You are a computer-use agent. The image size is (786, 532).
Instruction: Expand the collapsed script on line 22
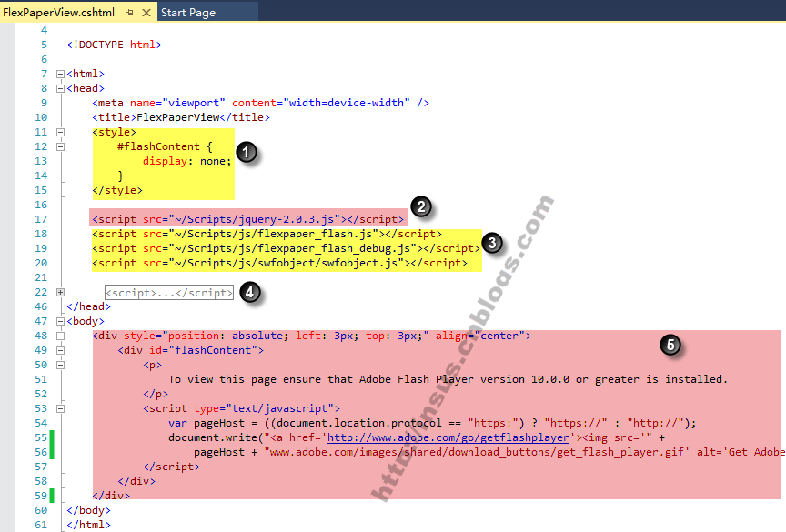[60, 292]
